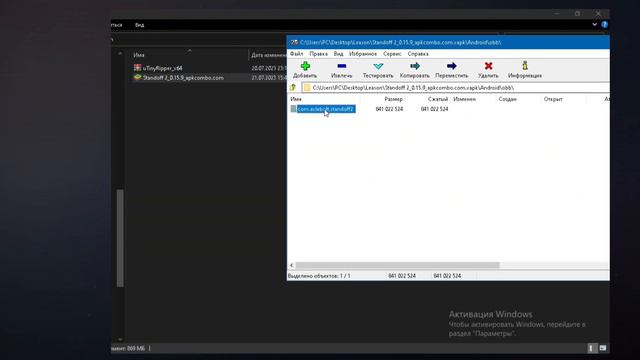Click the red Удалить (Delete) toolbar button
The height and width of the screenshot is (360, 640).
pos(488,70)
